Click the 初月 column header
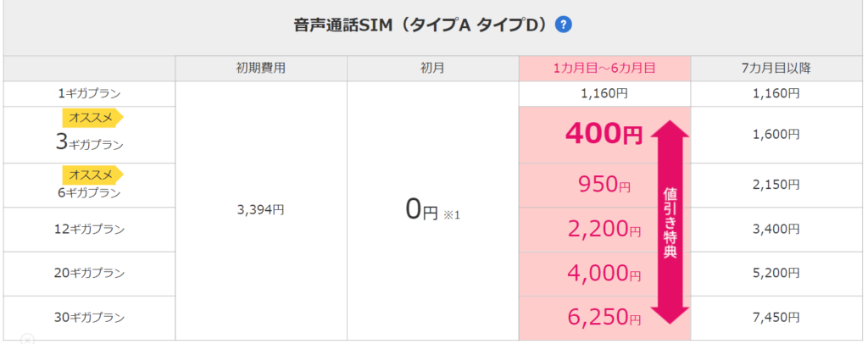Viewport: 868px width, 344px height. 433,69
